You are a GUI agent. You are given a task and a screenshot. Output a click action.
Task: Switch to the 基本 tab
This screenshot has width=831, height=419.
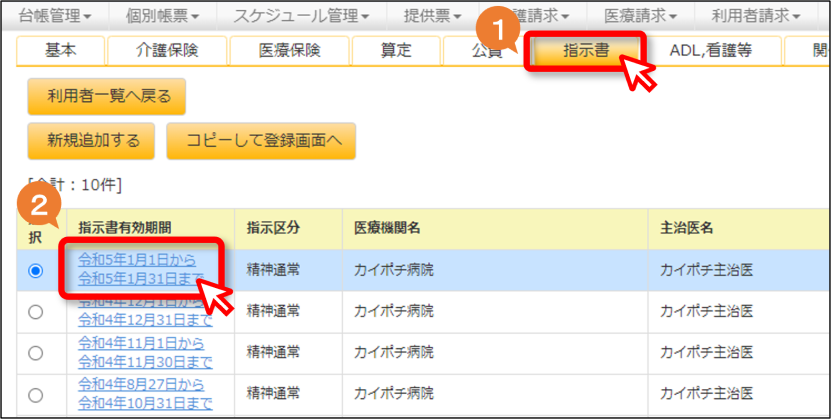click(60, 50)
